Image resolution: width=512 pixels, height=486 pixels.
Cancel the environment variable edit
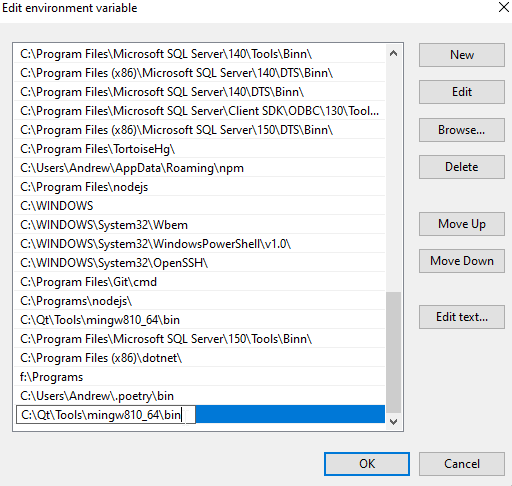coord(462,464)
